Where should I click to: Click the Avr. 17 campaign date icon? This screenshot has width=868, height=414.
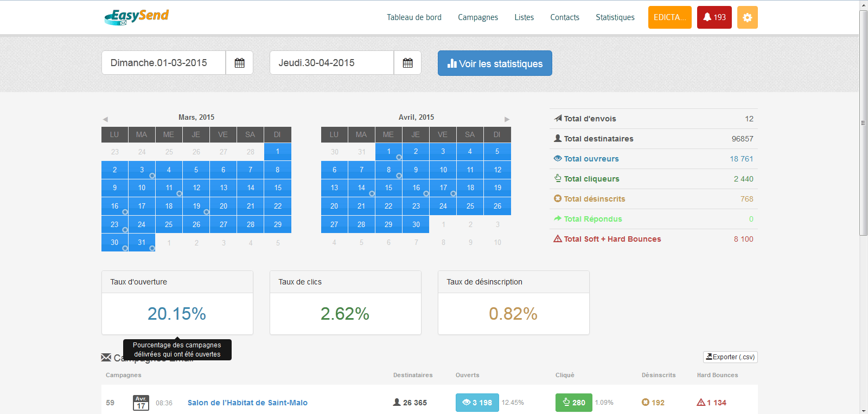tap(141, 403)
